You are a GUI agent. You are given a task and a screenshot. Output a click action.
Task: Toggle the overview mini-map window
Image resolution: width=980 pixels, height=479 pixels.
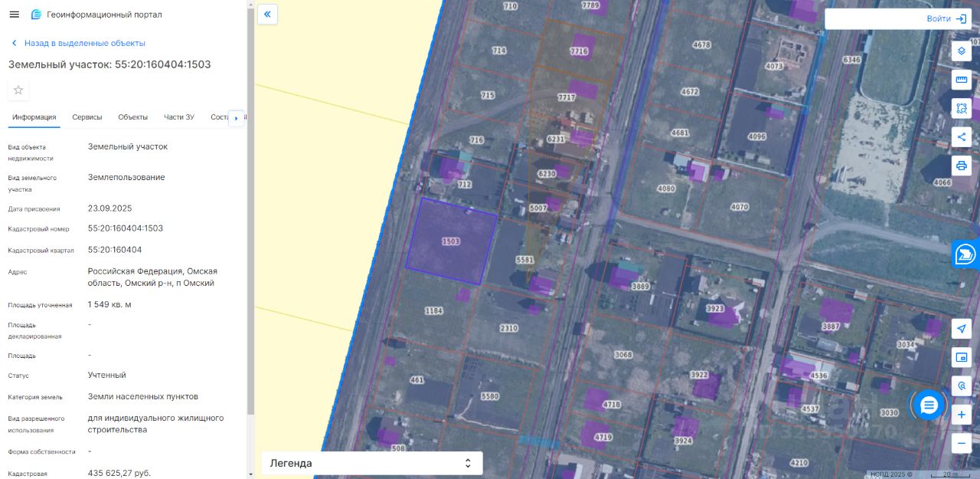[x=962, y=357]
